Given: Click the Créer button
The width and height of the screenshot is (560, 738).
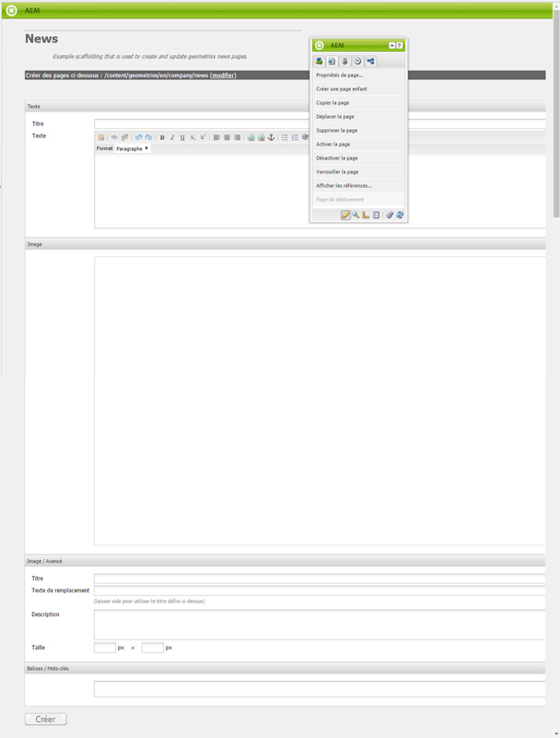Looking at the screenshot, I should point(46,720).
